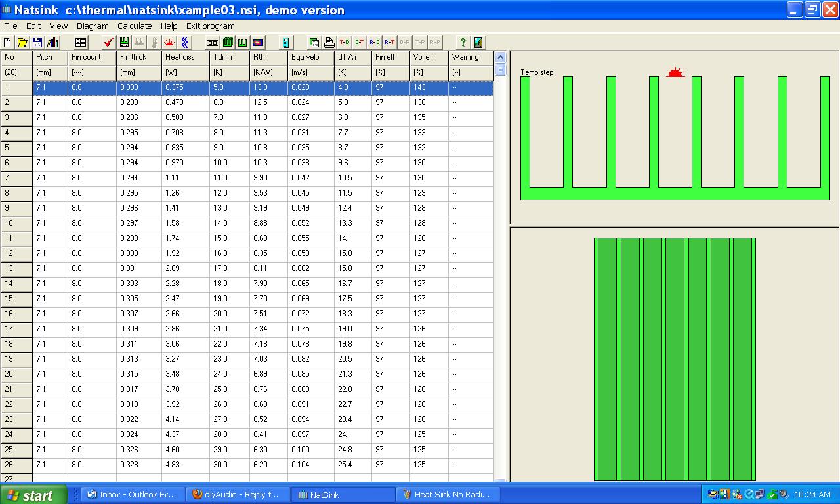Click the Equ velo column header
The height and width of the screenshot is (504, 840).
pos(311,57)
